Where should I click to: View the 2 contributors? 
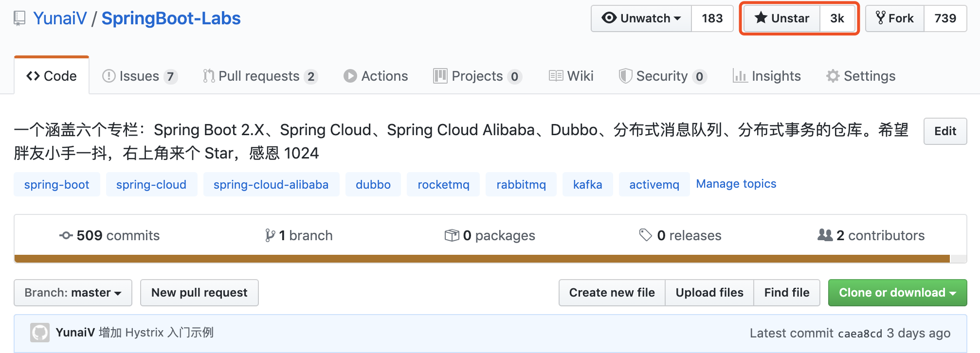(871, 235)
